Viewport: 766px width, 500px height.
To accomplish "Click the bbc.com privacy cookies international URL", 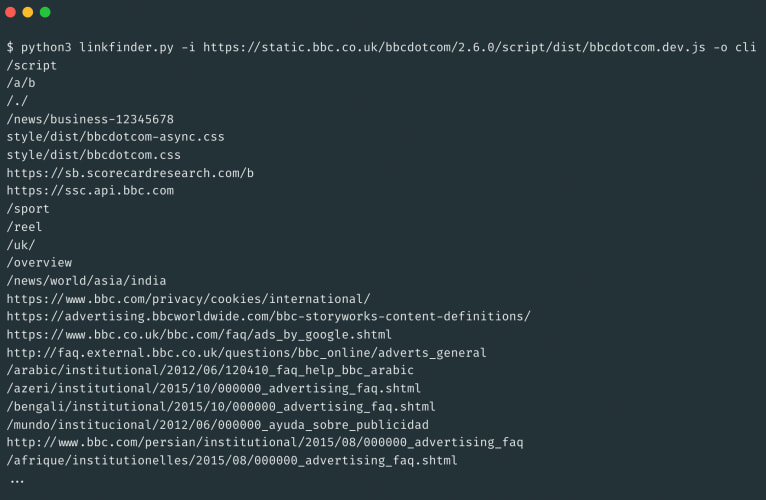I will (x=189, y=299).
